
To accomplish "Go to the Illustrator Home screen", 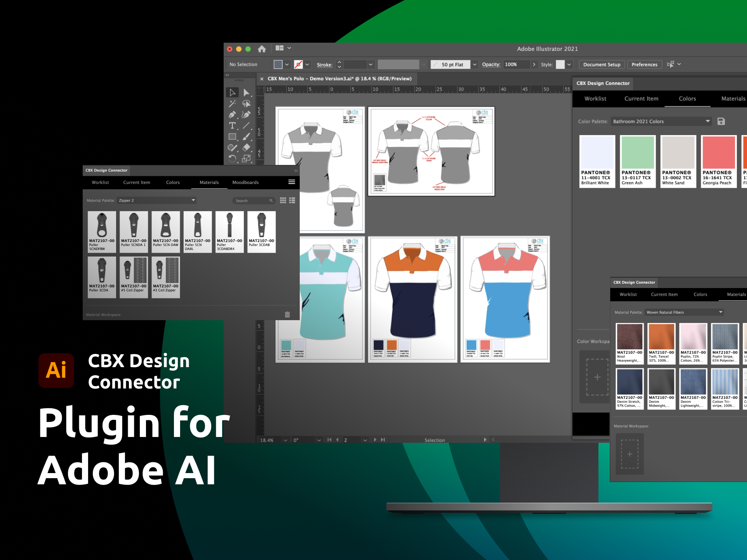I will pos(262,49).
